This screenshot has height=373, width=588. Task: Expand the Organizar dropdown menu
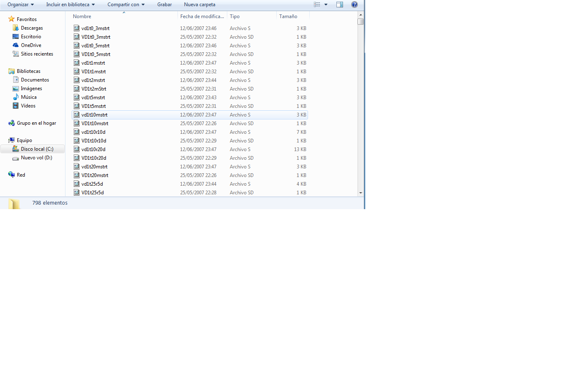[21, 5]
